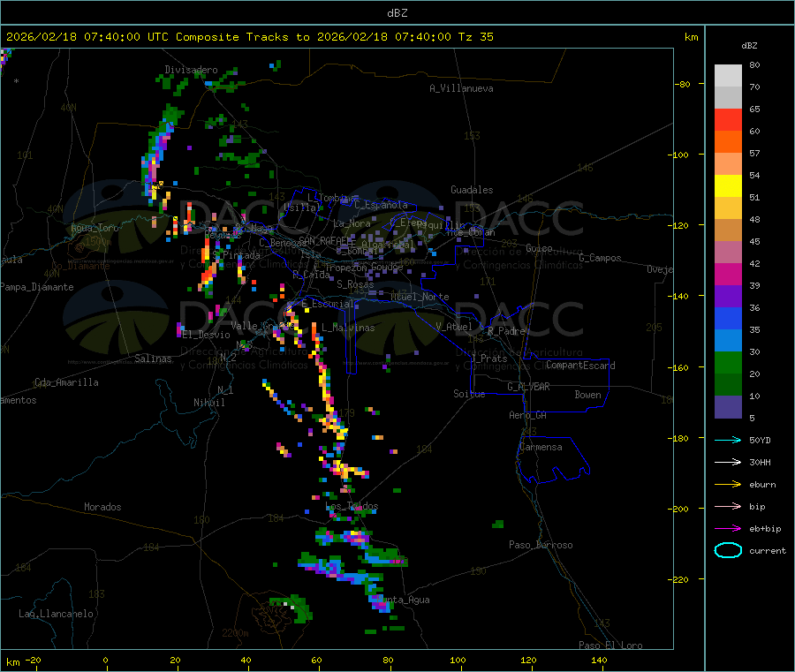Click the A_Villanueva map label

(x=461, y=88)
